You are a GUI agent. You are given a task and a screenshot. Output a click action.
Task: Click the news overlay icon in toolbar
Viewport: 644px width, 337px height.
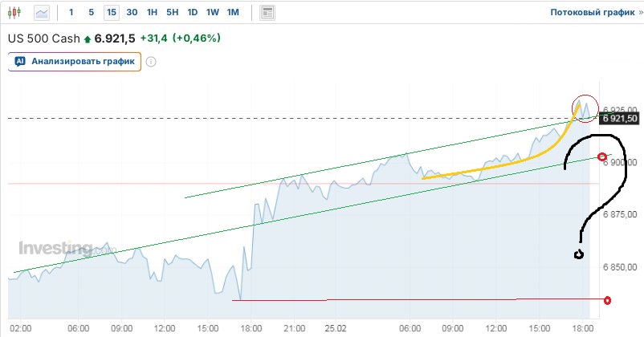(x=267, y=12)
